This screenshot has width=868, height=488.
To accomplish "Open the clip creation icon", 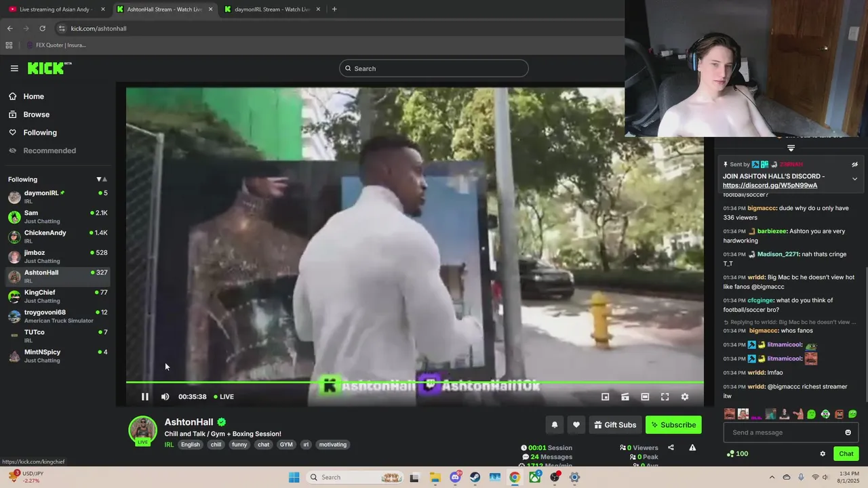I will coord(625,396).
